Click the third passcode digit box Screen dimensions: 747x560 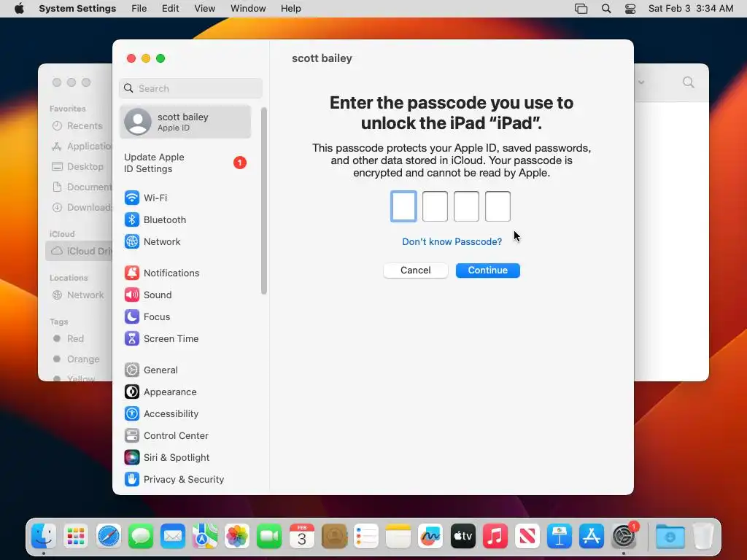466,206
